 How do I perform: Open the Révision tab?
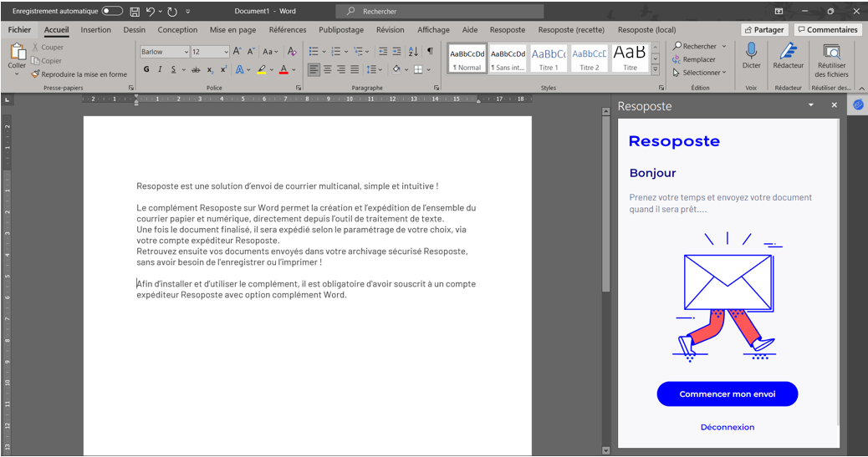tap(391, 30)
